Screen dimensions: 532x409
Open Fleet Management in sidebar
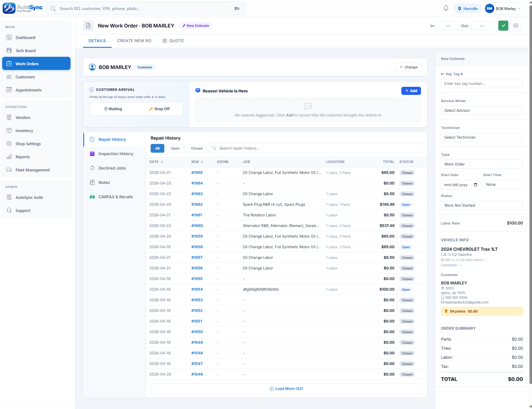[36, 170]
